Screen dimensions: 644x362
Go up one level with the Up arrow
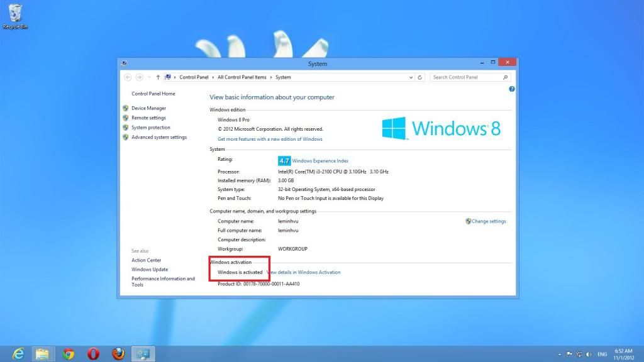(x=158, y=77)
